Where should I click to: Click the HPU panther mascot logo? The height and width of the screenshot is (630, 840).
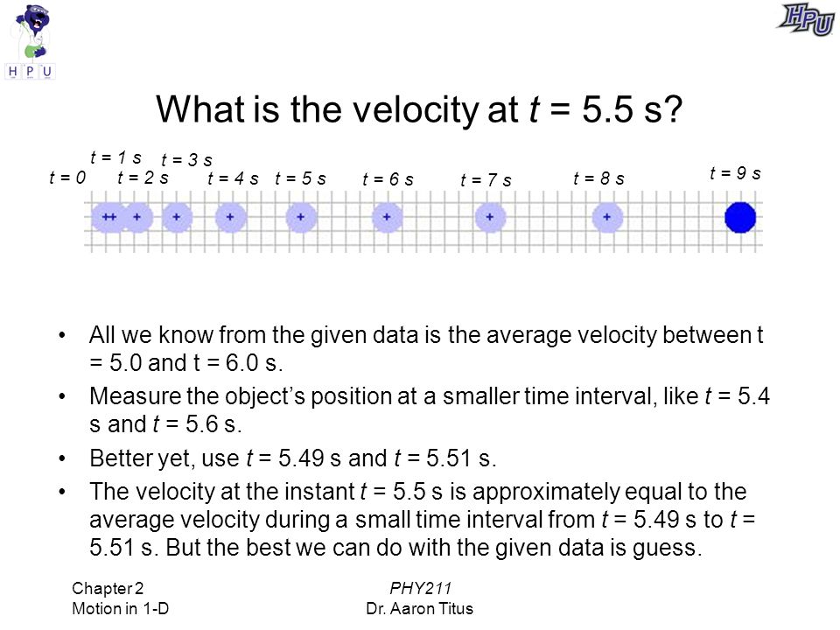click(30, 42)
